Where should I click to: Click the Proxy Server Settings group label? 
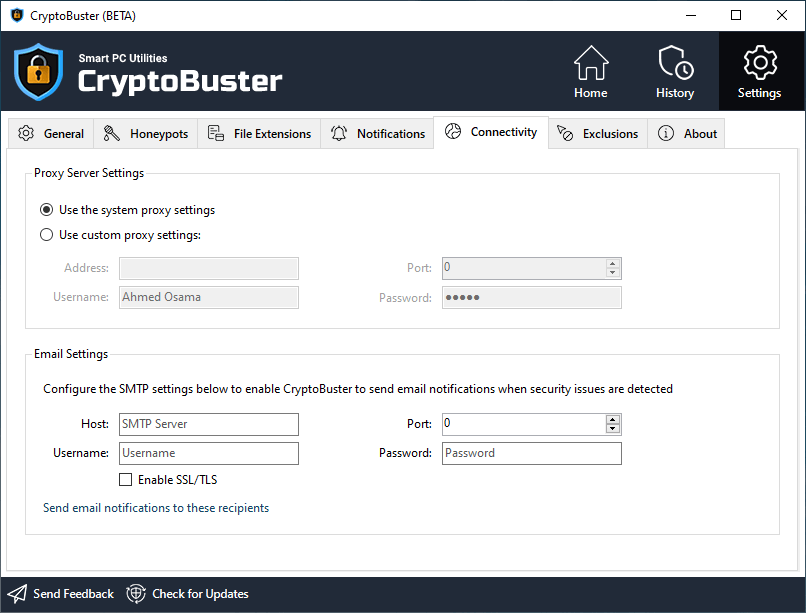(89, 173)
